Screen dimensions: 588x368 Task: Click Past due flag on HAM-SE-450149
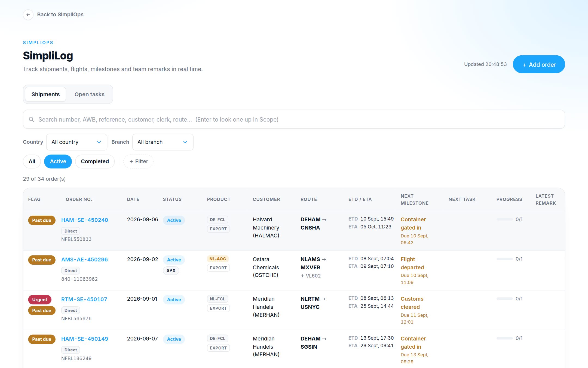(42, 339)
